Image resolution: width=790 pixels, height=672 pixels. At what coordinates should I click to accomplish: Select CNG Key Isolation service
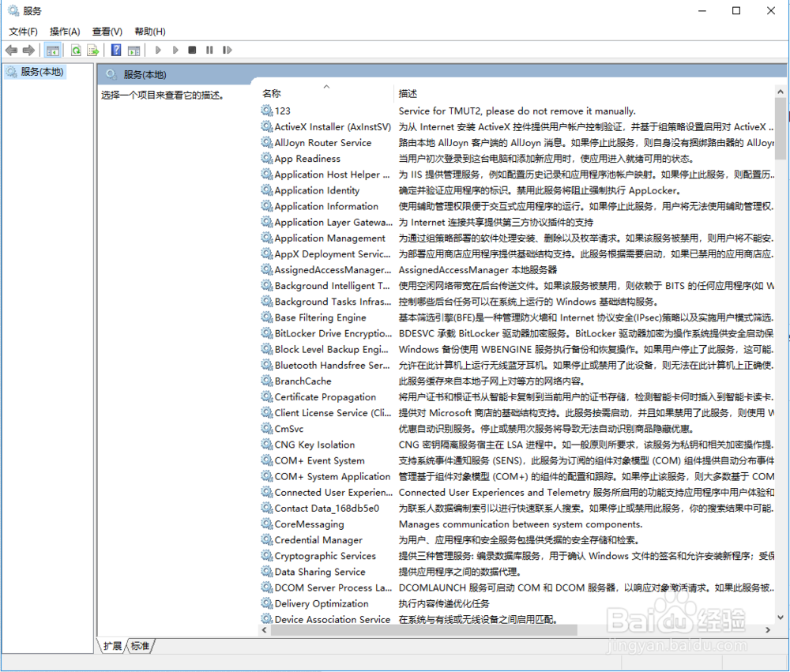(517, 445)
